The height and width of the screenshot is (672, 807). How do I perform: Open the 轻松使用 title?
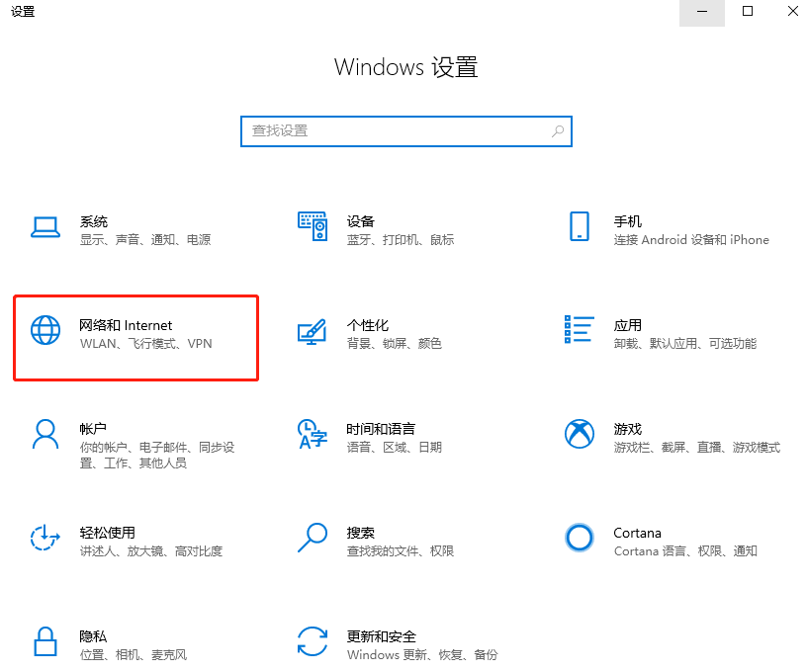(x=107, y=533)
